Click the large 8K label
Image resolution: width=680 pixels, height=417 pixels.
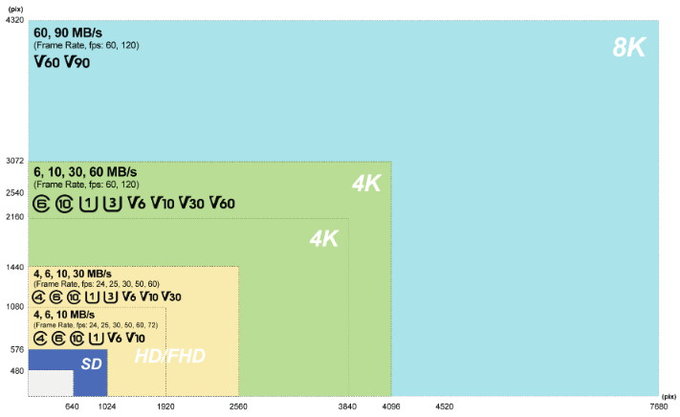(x=629, y=47)
